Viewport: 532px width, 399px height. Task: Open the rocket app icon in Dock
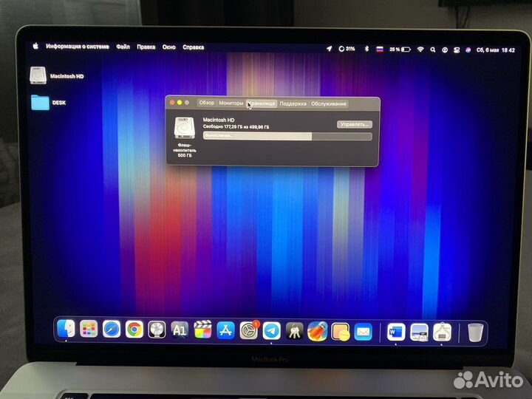[x=317, y=332]
